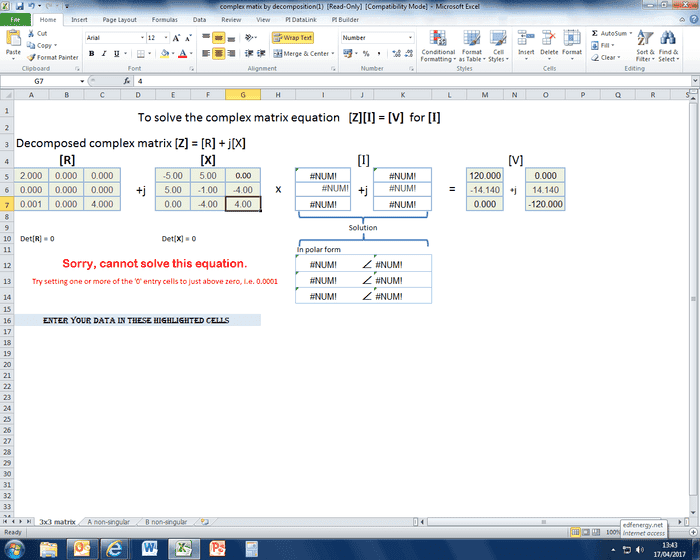
Task: Toggle Wrap Text for the cell
Action: (x=292, y=37)
